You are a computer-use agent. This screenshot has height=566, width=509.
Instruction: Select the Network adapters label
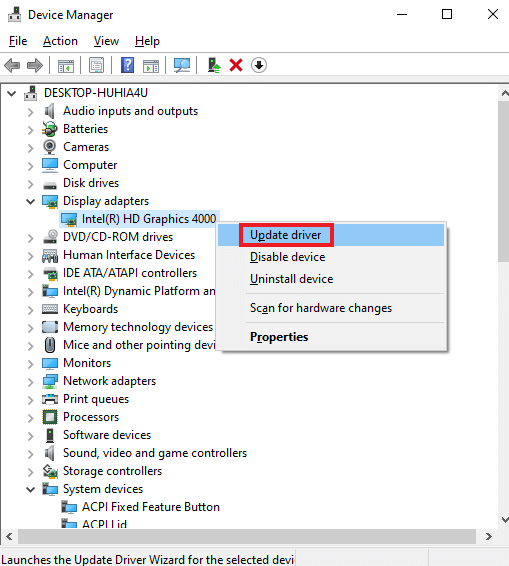pos(109,381)
